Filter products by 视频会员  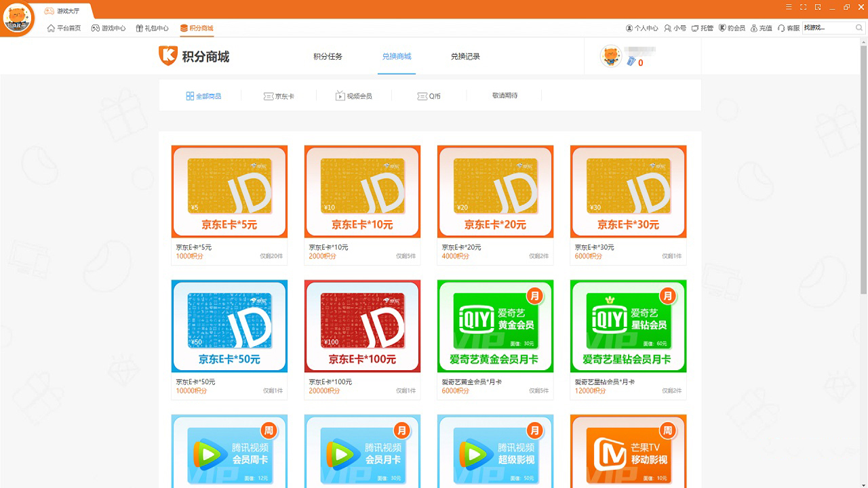[353, 96]
